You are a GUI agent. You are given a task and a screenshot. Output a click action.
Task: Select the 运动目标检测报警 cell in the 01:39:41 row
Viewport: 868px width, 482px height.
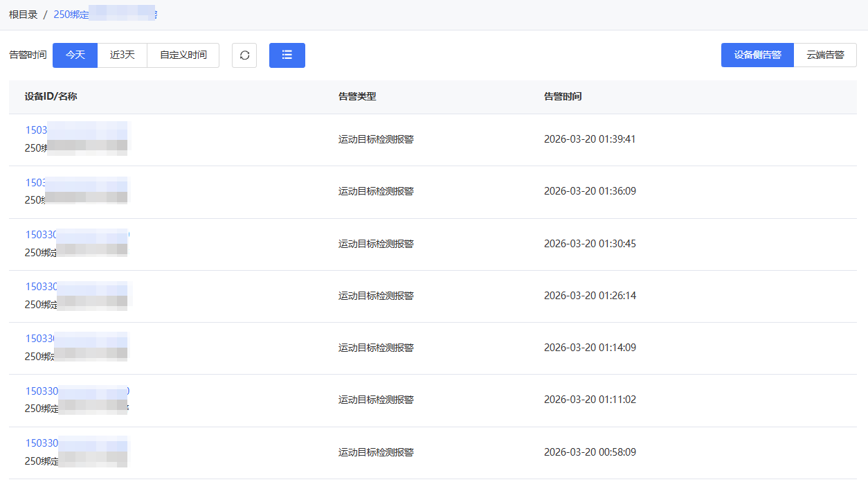click(x=376, y=139)
